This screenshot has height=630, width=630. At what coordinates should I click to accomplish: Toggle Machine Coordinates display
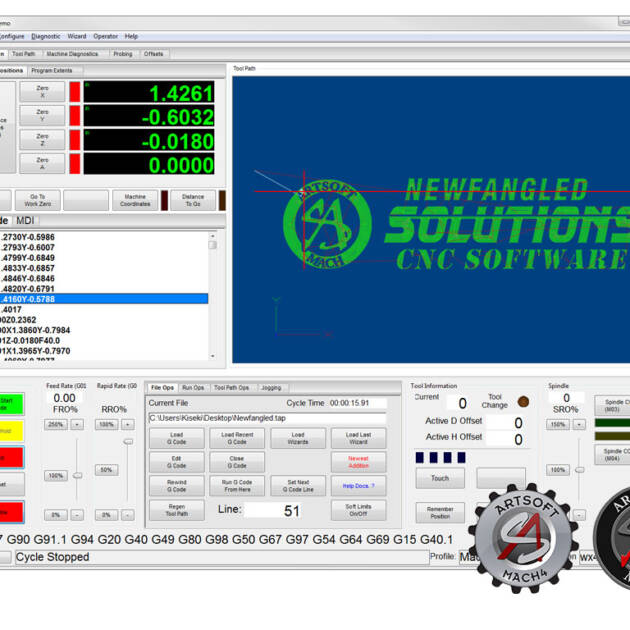[135, 200]
